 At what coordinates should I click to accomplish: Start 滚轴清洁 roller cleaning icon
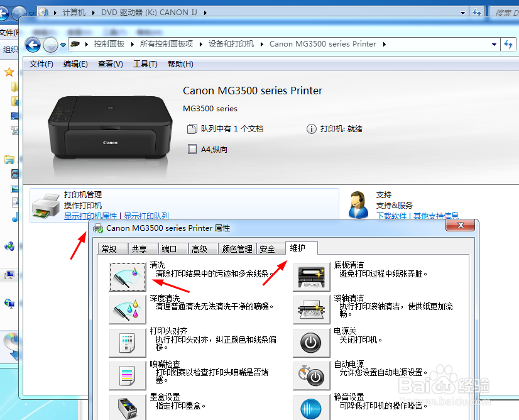[312, 310]
